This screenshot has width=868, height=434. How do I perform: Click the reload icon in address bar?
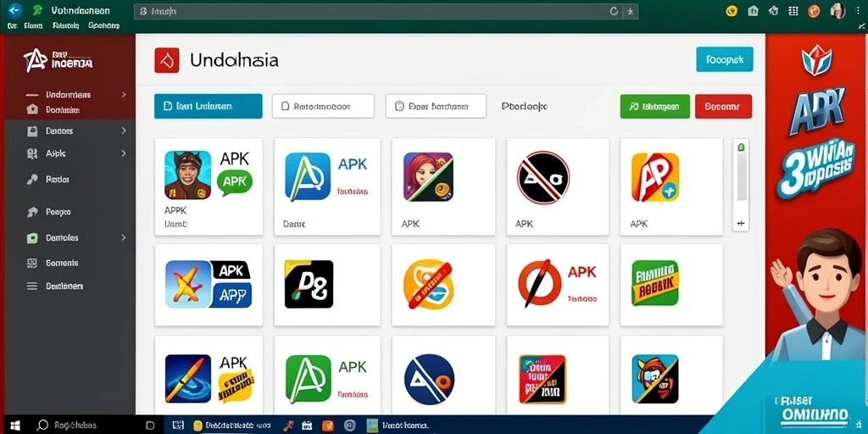[x=614, y=11]
